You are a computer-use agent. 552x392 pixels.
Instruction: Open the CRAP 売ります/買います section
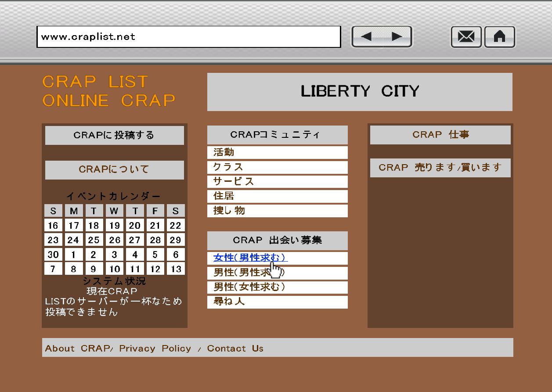(x=440, y=168)
